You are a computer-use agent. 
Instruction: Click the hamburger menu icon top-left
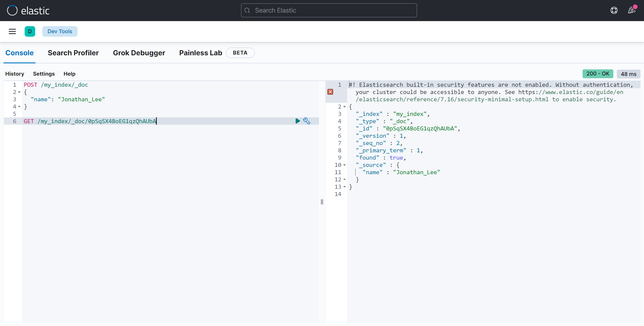click(13, 31)
